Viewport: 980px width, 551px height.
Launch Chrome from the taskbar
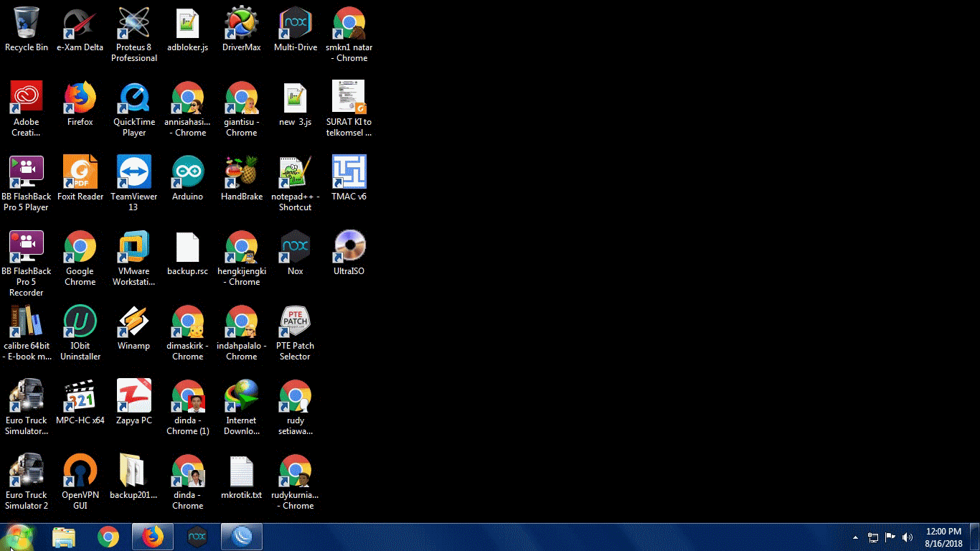(x=108, y=537)
